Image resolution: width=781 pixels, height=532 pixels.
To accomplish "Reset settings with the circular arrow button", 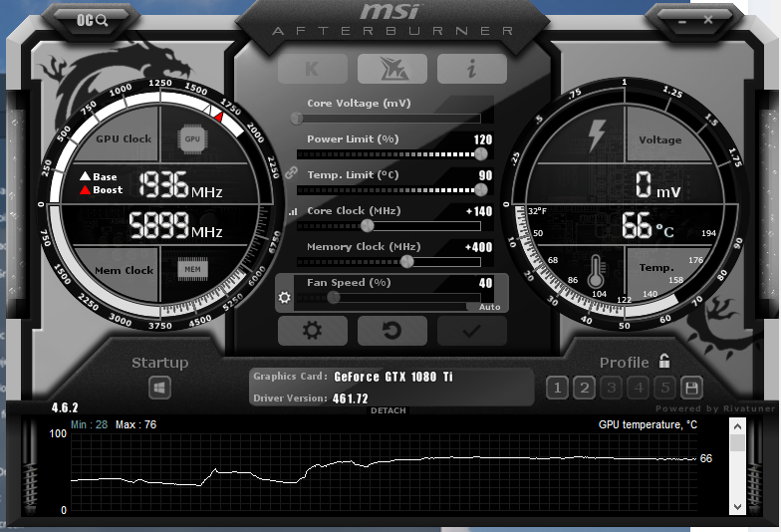I will 392,331.
